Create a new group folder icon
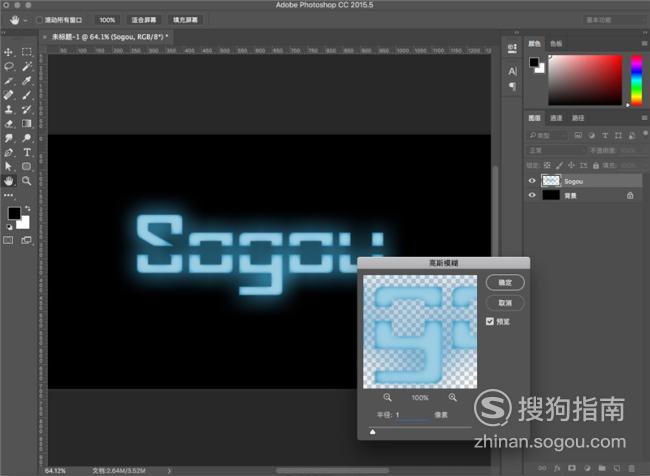This screenshot has width=650, height=476. 602,468
